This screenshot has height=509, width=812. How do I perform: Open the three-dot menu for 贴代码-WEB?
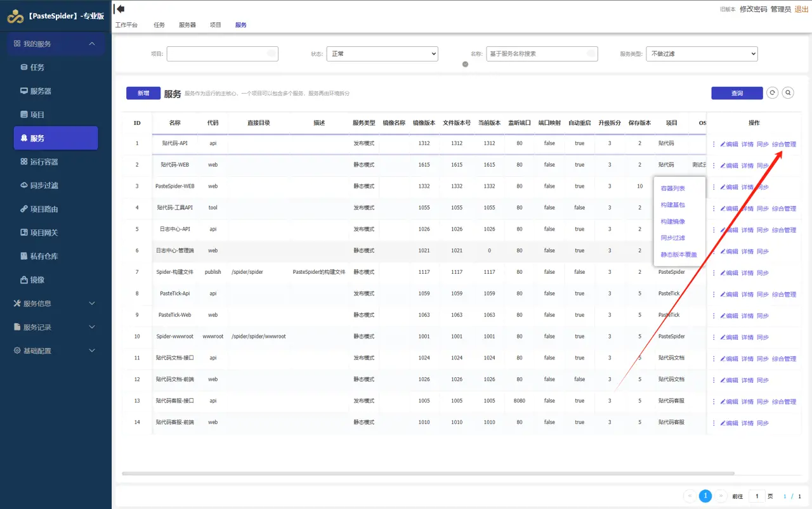tap(714, 165)
